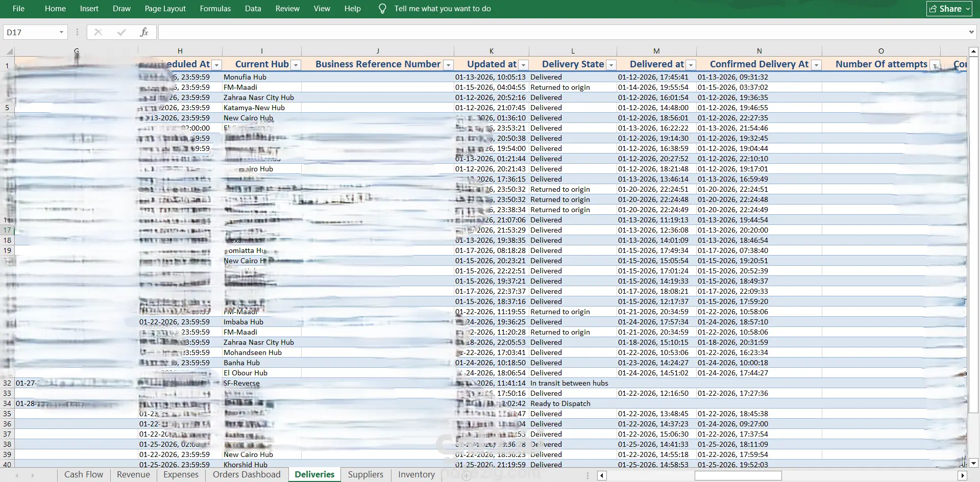Open the Updated at filter dropdown
Viewport: 980px width, 482px height.
523,65
